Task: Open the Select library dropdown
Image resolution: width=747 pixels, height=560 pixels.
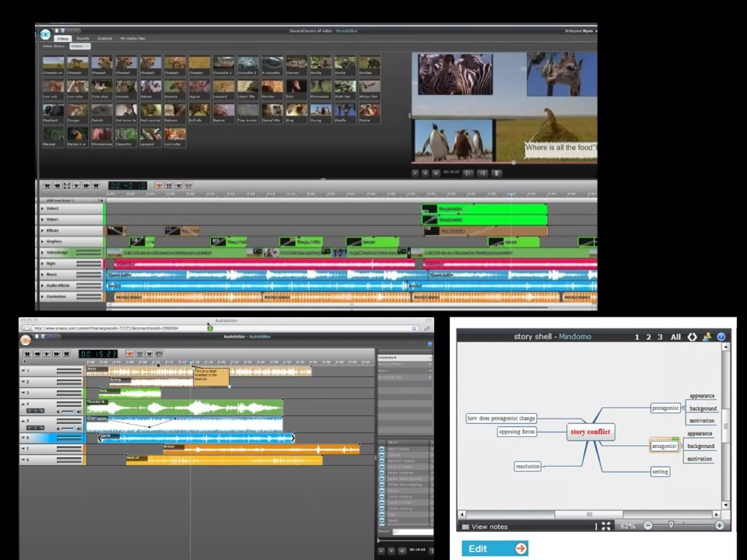Action: (x=80, y=46)
